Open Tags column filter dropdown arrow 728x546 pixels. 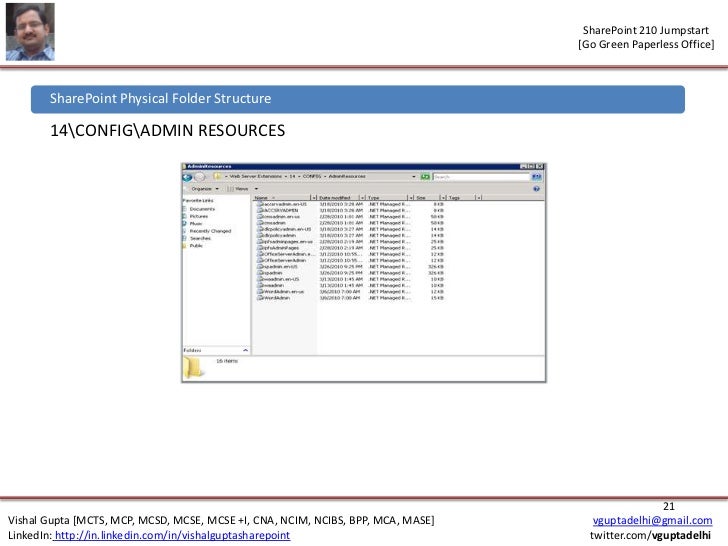[479, 198]
